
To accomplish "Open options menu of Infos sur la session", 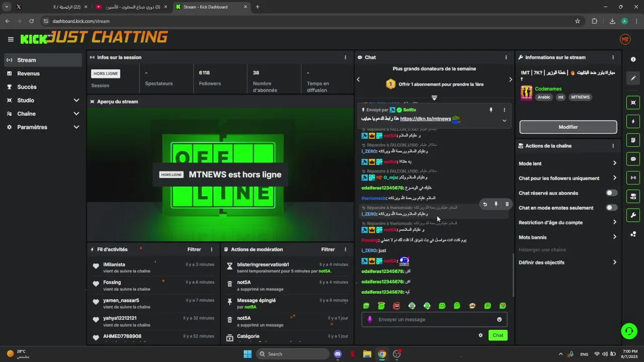I will [345, 57].
